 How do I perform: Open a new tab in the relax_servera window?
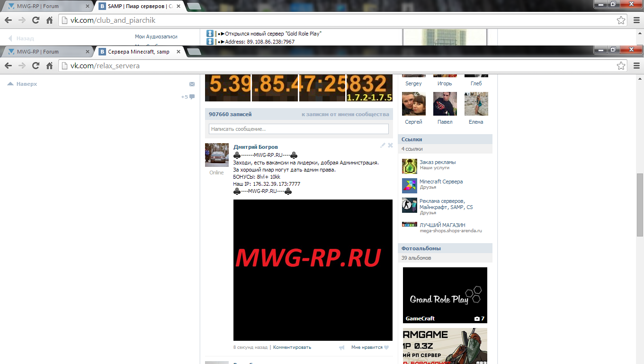point(194,52)
